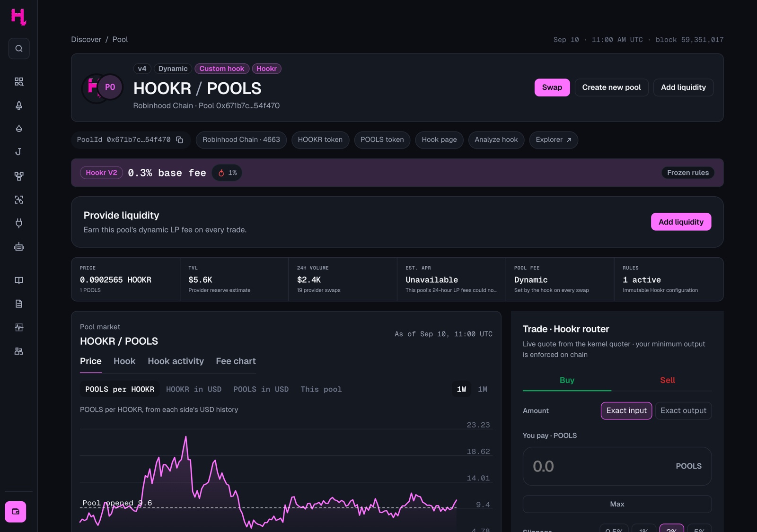Click Create new pool button
The width and height of the screenshot is (757, 532).
tap(611, 87)
